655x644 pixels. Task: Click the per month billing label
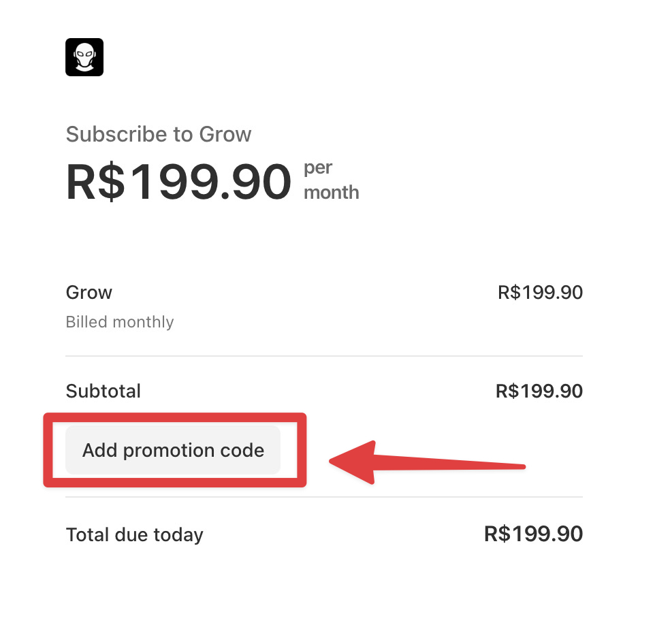pos(330,180)
